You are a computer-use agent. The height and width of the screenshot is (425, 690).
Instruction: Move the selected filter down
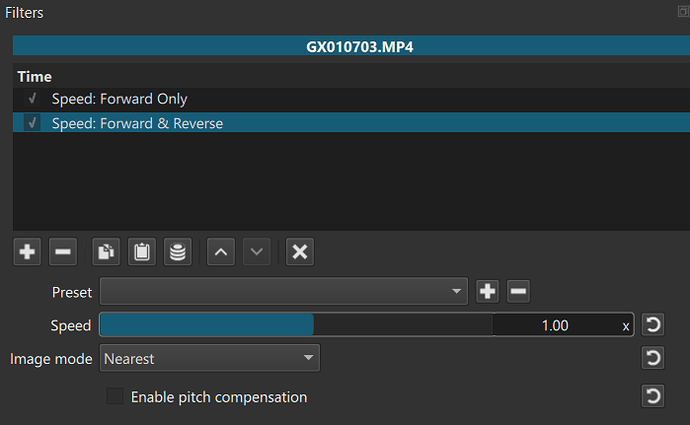click(x=256, y=252)
